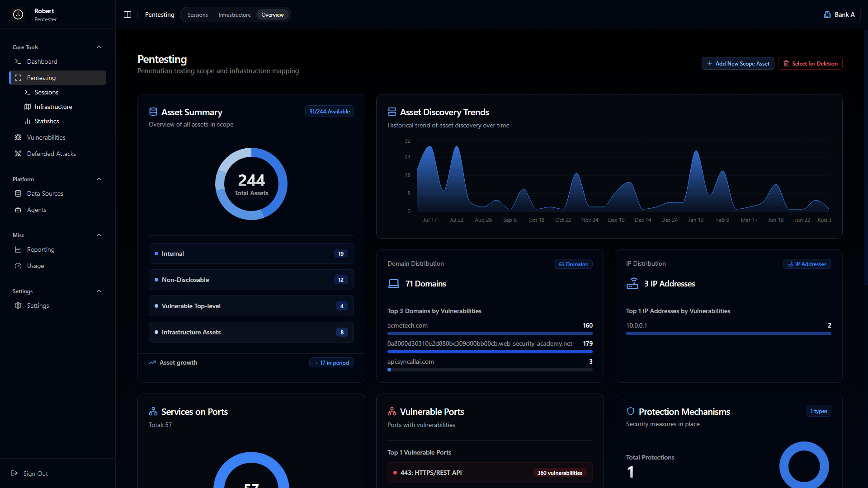The width and height of the screenshot is (868, 488).
Task: Click the 443: HTTPS/REST API port row
Action: (x=490, y=473)
